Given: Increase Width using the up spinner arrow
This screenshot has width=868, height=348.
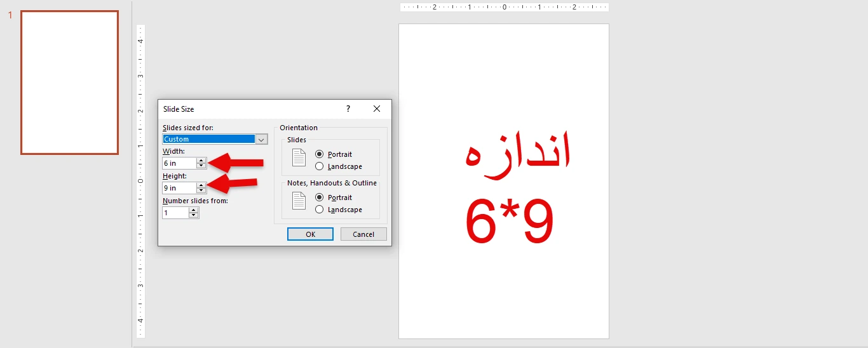Looking at the screenshot, I should (201, 161).
